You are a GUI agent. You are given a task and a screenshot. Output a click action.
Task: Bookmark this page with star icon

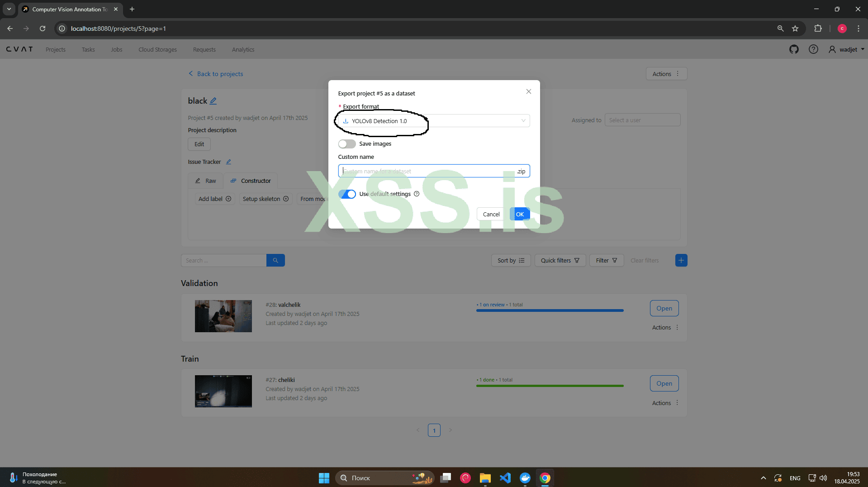[795, 29]
